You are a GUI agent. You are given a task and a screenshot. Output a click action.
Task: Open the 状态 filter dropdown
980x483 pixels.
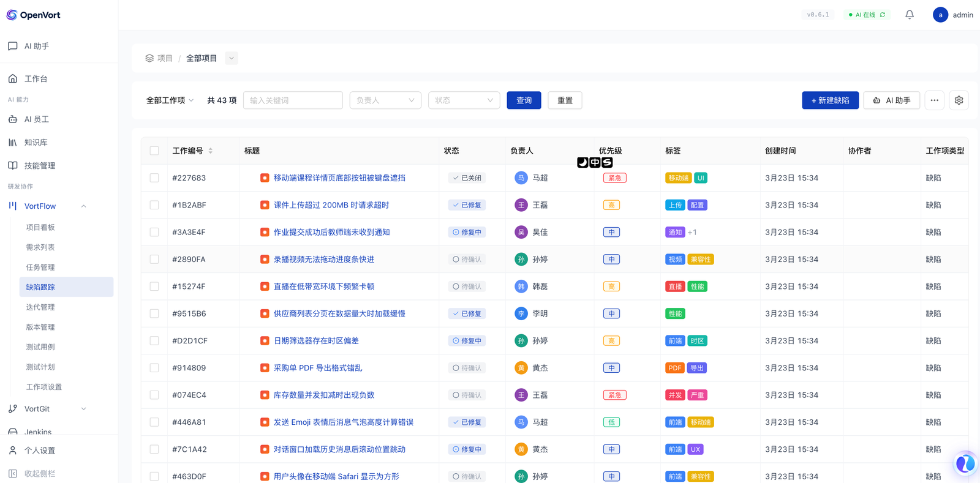[x=464, y=100]
